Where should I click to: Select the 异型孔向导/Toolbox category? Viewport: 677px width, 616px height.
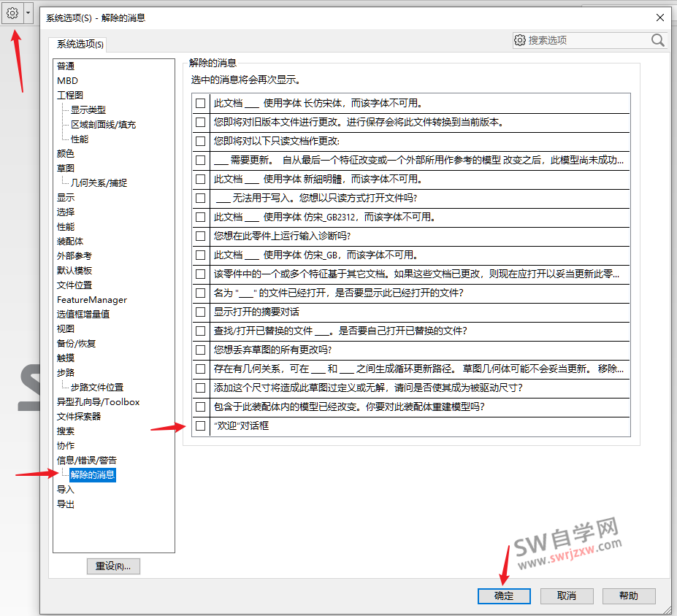[x=97, y=401]
